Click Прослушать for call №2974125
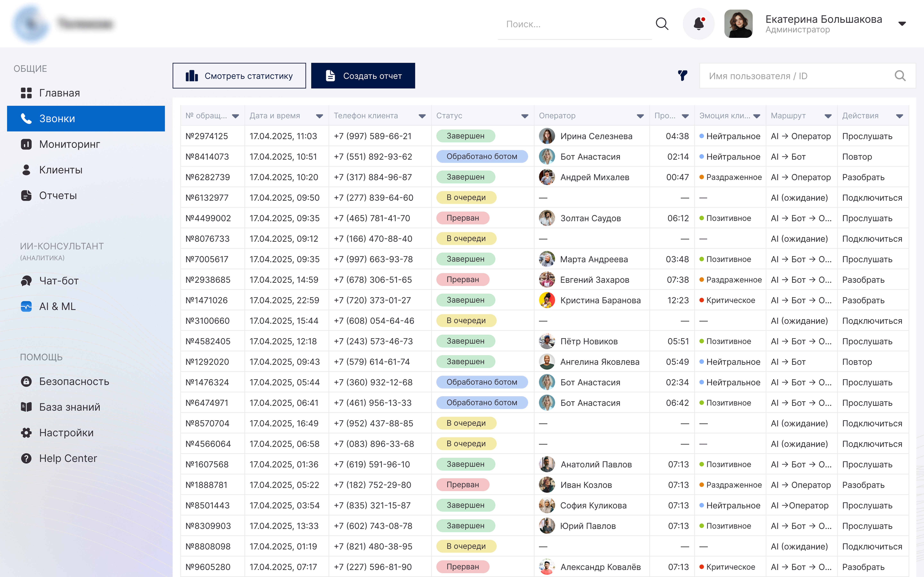924x577 pixels. 867,136
